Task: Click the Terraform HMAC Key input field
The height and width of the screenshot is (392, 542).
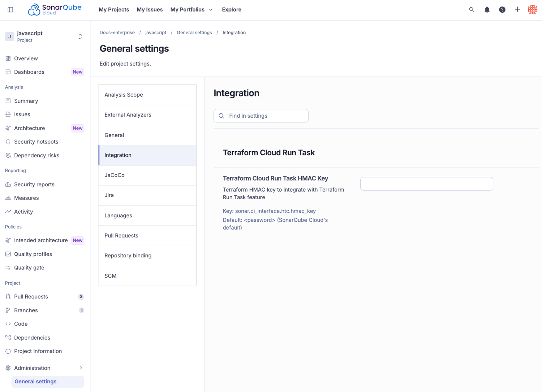Action: pyautogui.click(x=427, y=184)
